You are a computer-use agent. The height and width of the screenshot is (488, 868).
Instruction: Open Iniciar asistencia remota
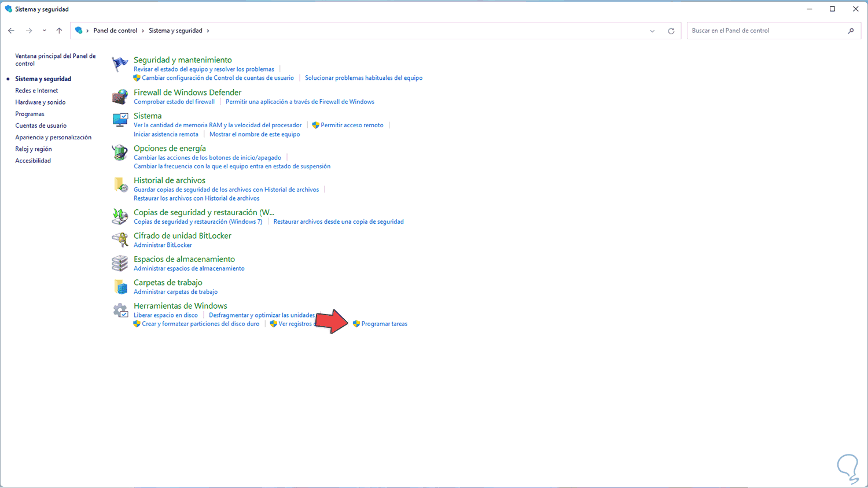166,134
